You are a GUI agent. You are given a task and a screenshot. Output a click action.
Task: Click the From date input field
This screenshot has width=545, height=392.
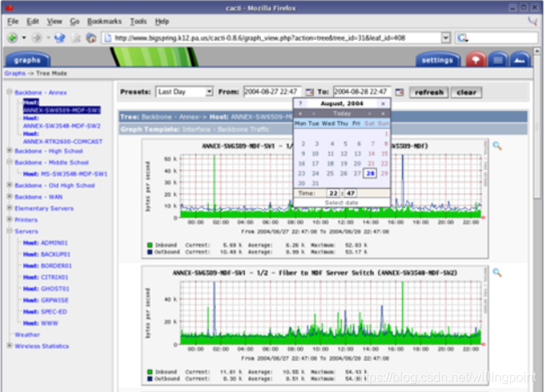273,91
